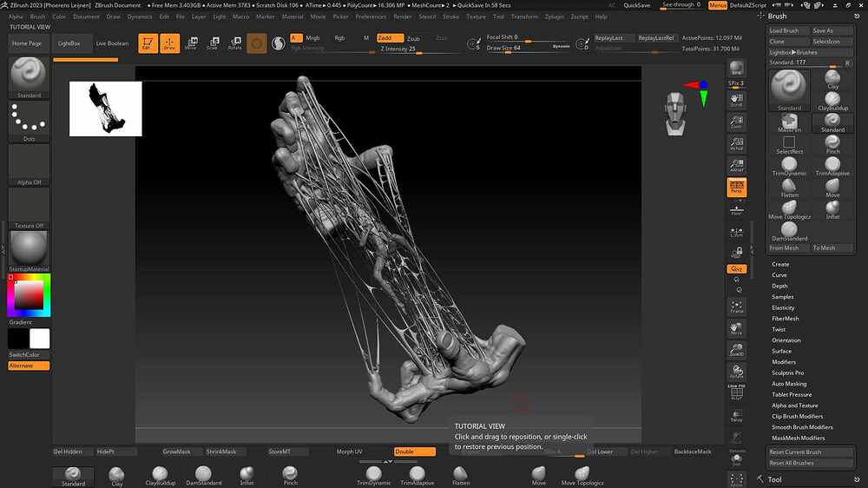868x488 pixels.
Task: Expand the Samples brush section
Action: pyautogui.click(x=783, y=297)
